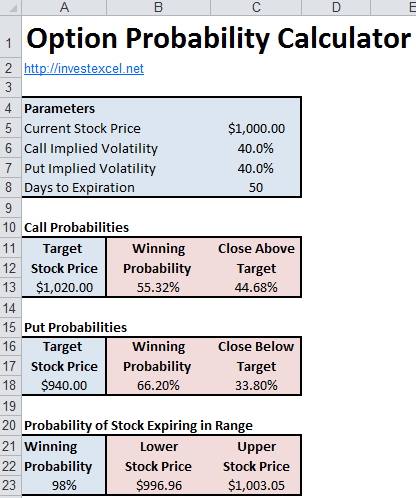Screen dimensions: 416x498
Task: Select column A header
Action: [x=64, y=7]
